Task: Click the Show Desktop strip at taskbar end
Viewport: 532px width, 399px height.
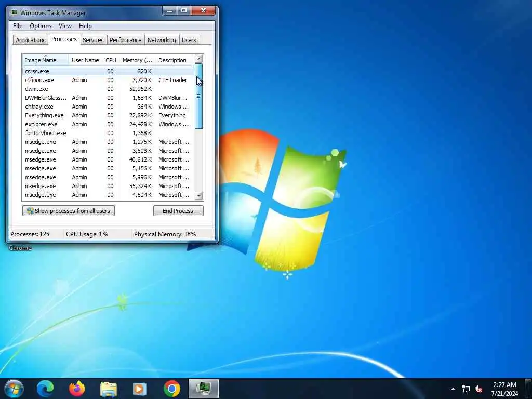Action: (x=528, y=389)
